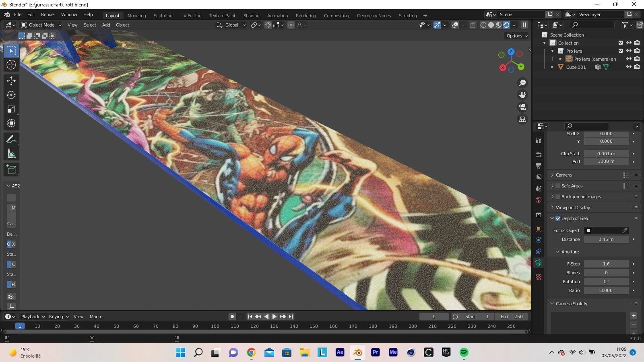This screenshot has height=362, width=644.
Task: Activate the Move tool
Action: [11, 81]
